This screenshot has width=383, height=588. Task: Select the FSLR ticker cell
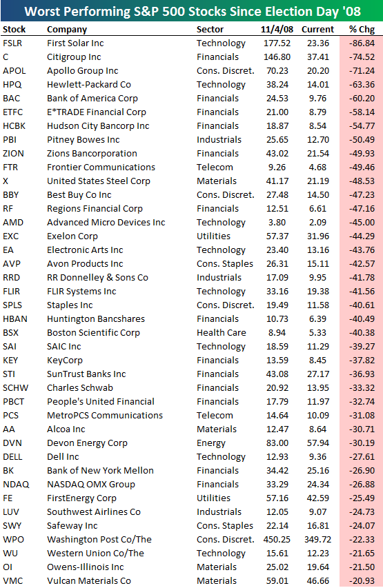tap(12, 43)
